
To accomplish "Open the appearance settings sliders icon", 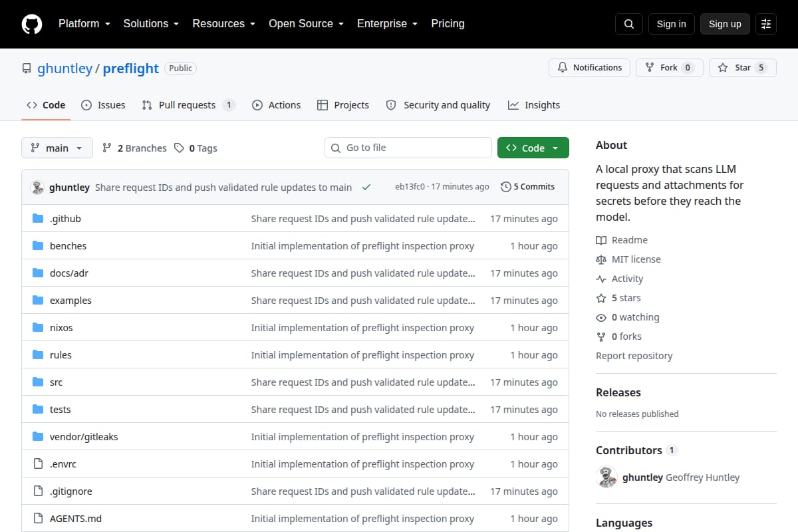I will coord(766,24).
